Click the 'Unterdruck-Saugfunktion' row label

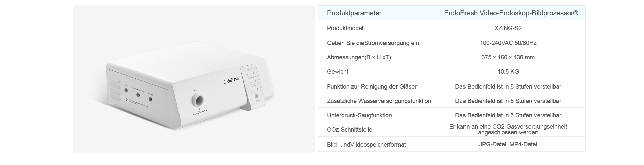(x=359, y=115)
